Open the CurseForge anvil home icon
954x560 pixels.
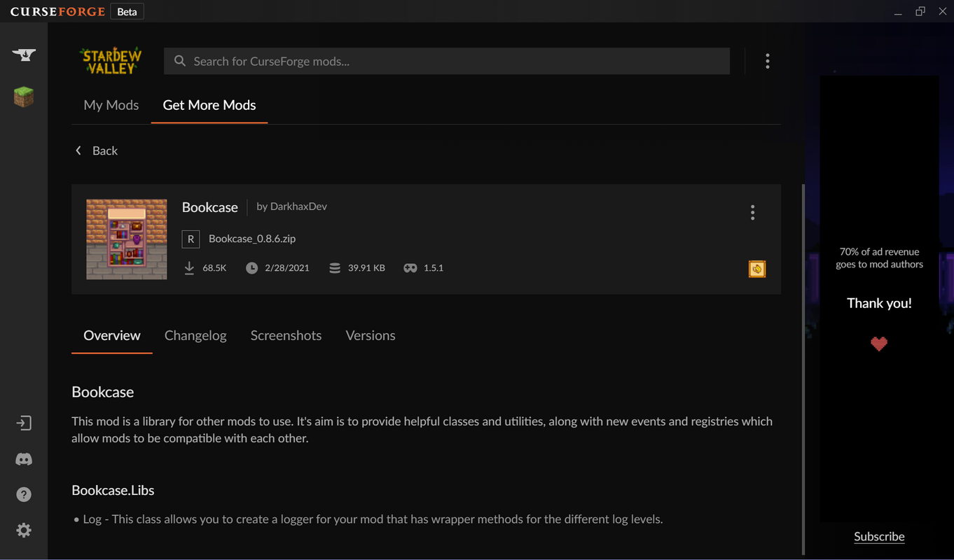[24, 55]
